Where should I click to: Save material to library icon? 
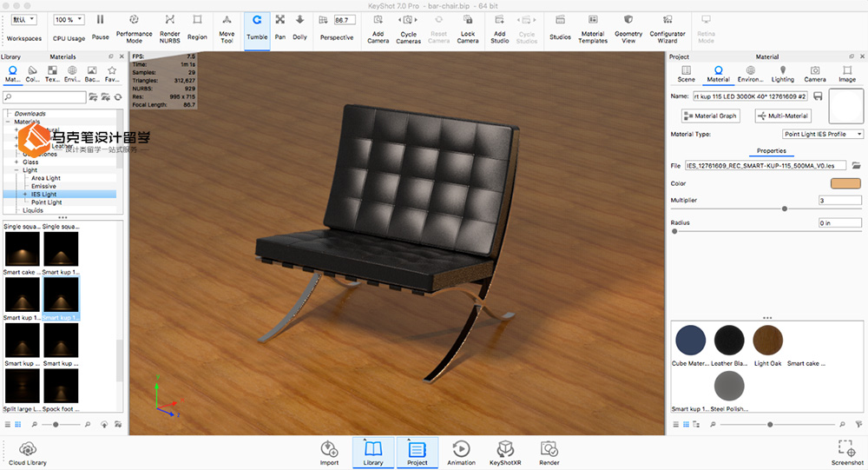(818, 96)
